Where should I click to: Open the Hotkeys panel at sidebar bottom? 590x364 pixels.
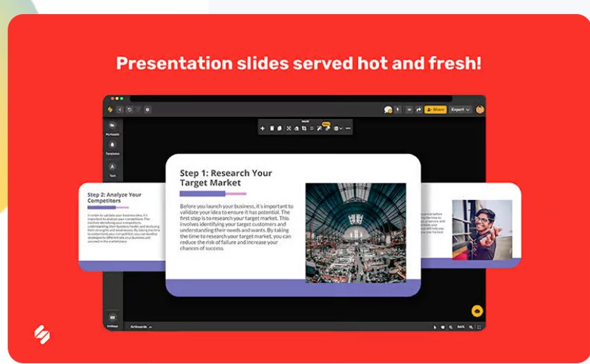(x=112, y=321)
